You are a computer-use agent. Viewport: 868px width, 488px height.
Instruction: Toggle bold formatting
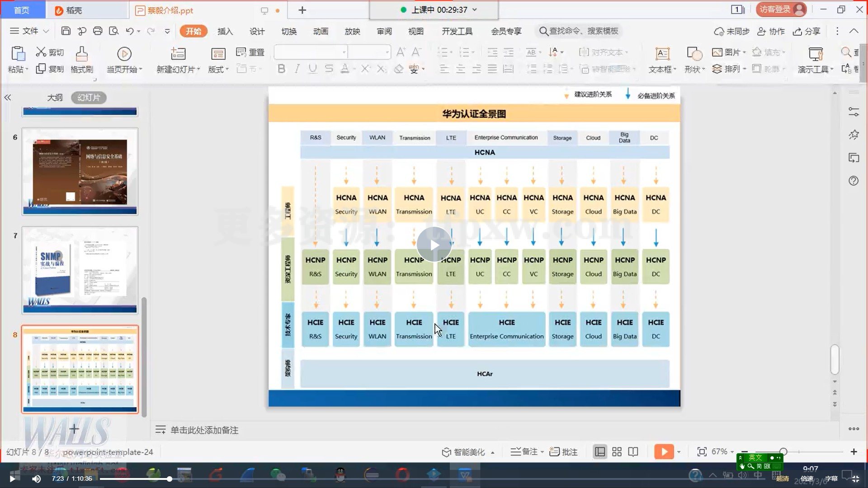(x=281, y=68)
